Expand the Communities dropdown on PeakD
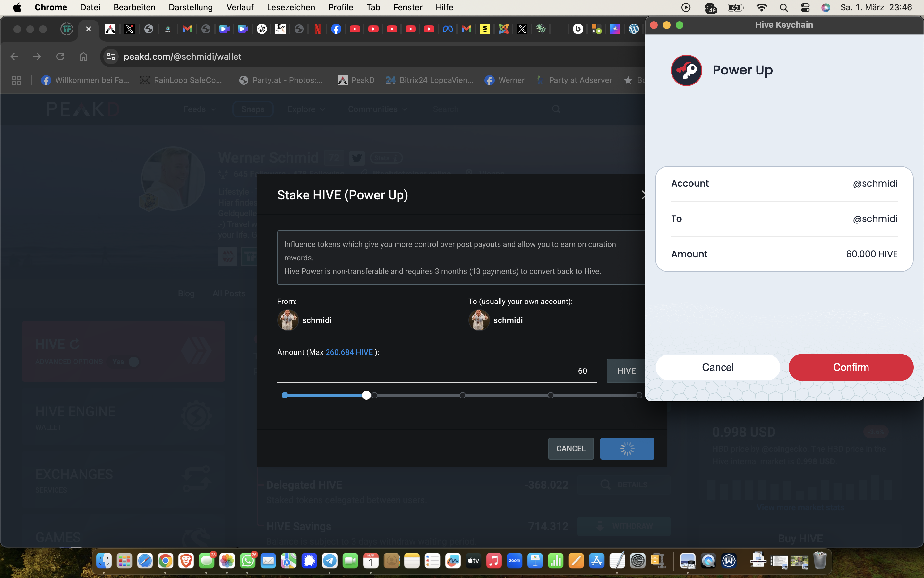This screenshot has width=924, height=578. [377, 109]
